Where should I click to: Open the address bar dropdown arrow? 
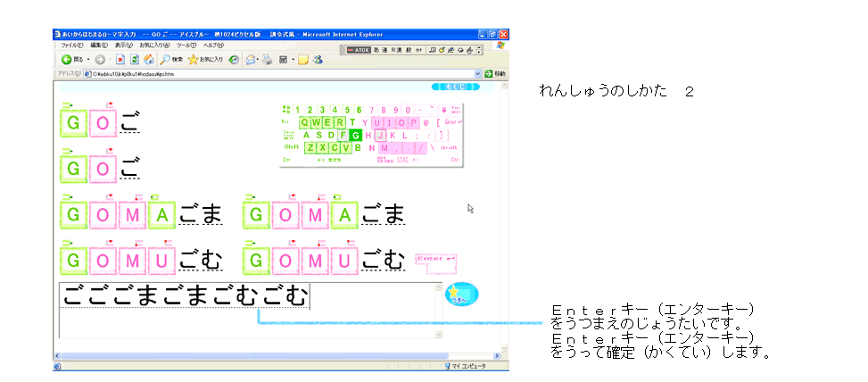477,74
